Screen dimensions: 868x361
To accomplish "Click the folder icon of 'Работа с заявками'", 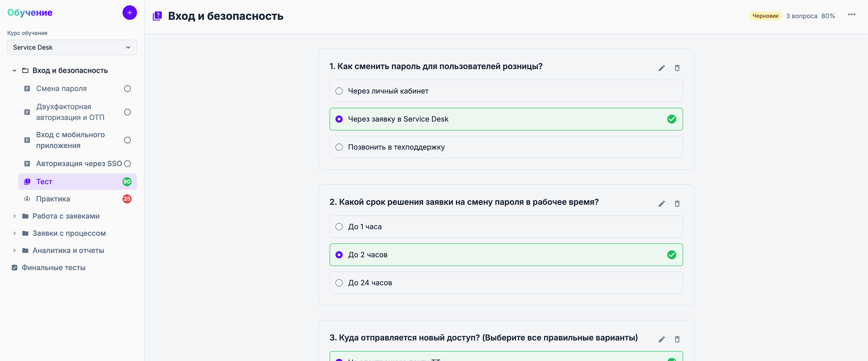I will (x=25, y=216).
